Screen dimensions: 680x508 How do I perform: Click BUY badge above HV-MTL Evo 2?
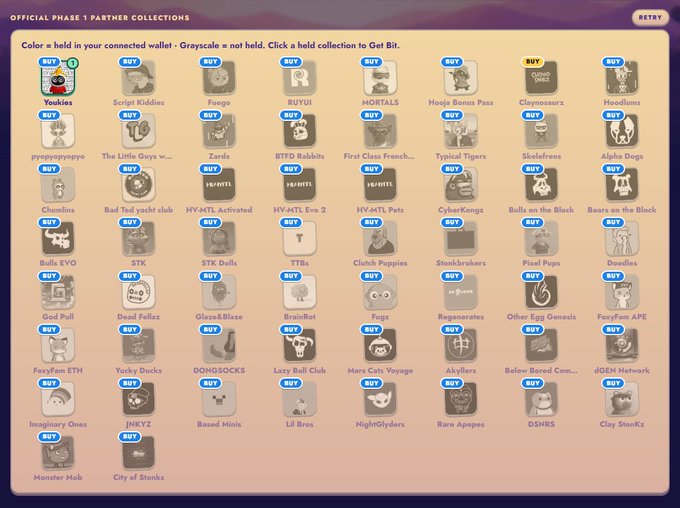291,169
